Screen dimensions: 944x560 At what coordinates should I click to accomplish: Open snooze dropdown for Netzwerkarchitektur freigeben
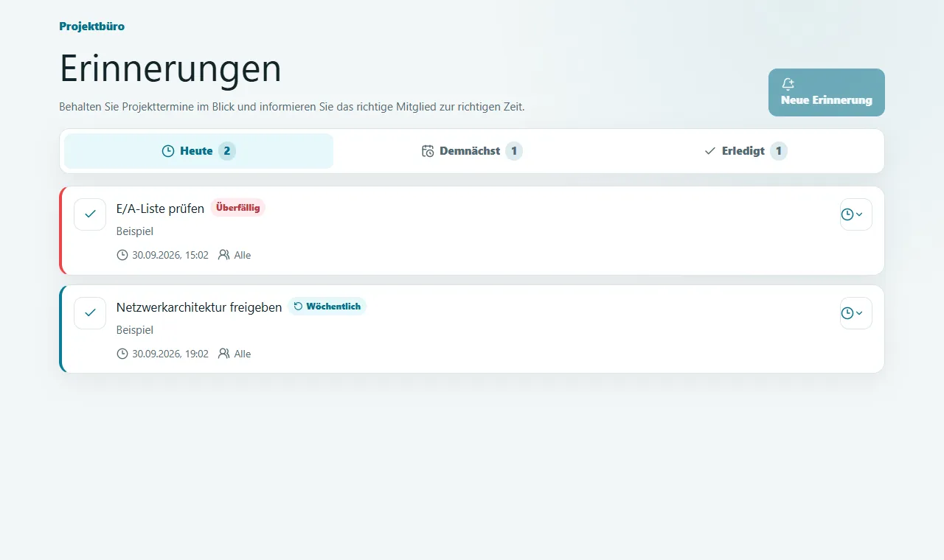click(855, 313)
